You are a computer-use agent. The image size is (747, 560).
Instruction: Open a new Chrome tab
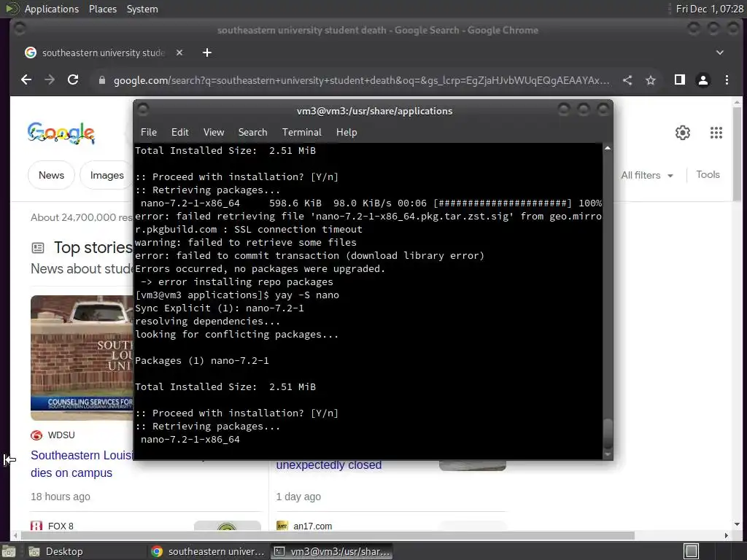click(206, 52)
